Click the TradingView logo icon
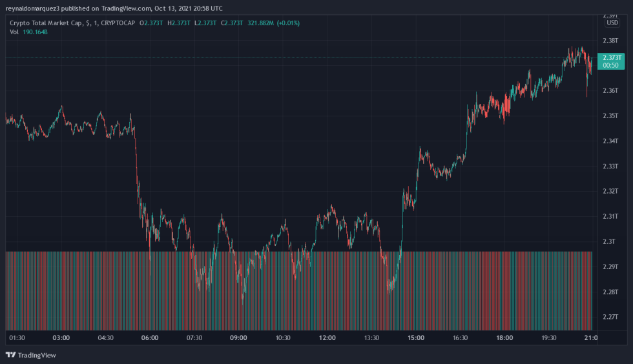 pyautogui.click(x=11, y=355)
